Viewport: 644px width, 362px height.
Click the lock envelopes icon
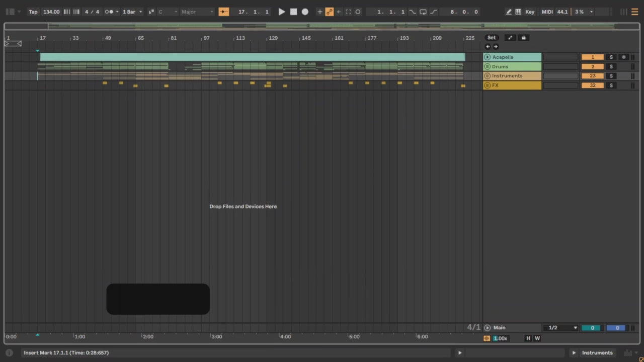point(523,38)
